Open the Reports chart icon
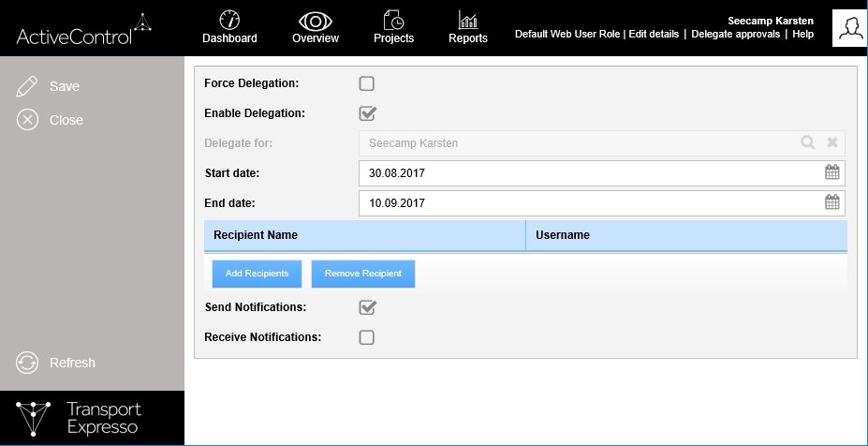Image resolution: width=868 pixels, height=446 pixels. (x=468, y=20)
